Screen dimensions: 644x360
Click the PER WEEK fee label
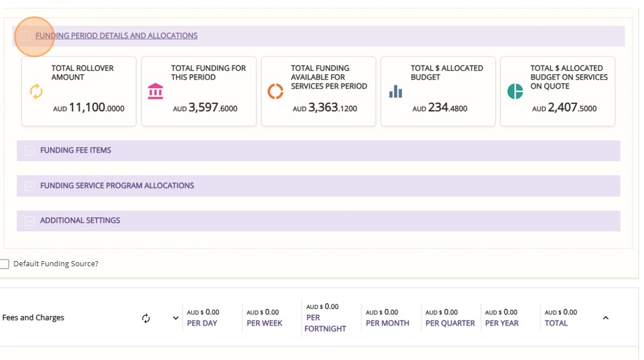click(264, 323)
